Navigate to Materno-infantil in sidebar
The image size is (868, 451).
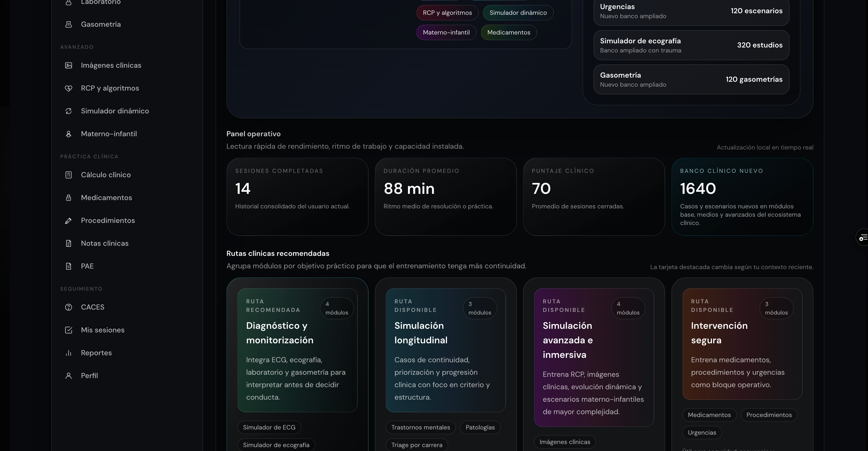click(127, 134)
